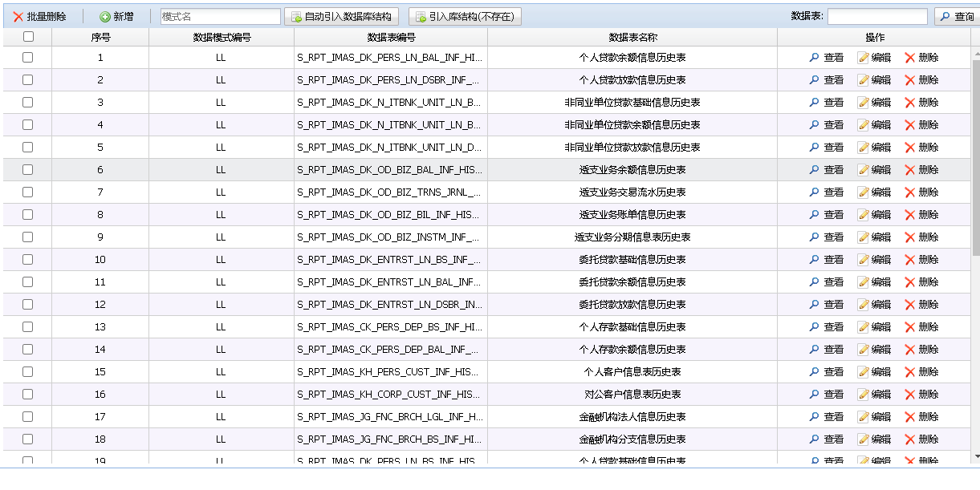Viewport: 980px width, 490px height.
Task: Select the checkbox for row 14
Action: [x=28, y=350]
